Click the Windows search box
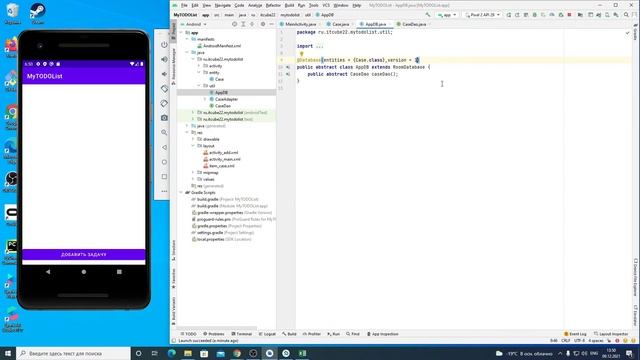This screenshot has height=360, width=640. tap(73, 353)
